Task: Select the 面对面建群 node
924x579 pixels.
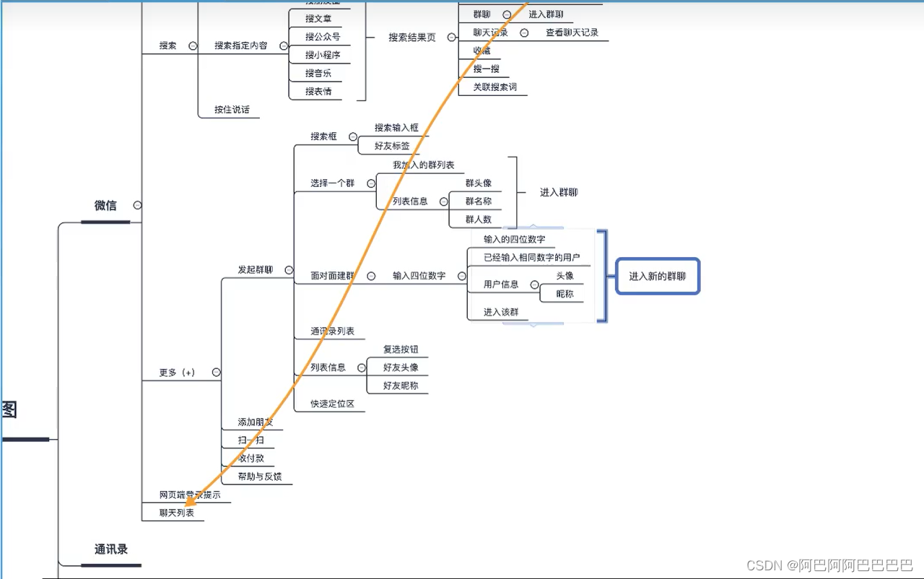Action: (333, 276)
